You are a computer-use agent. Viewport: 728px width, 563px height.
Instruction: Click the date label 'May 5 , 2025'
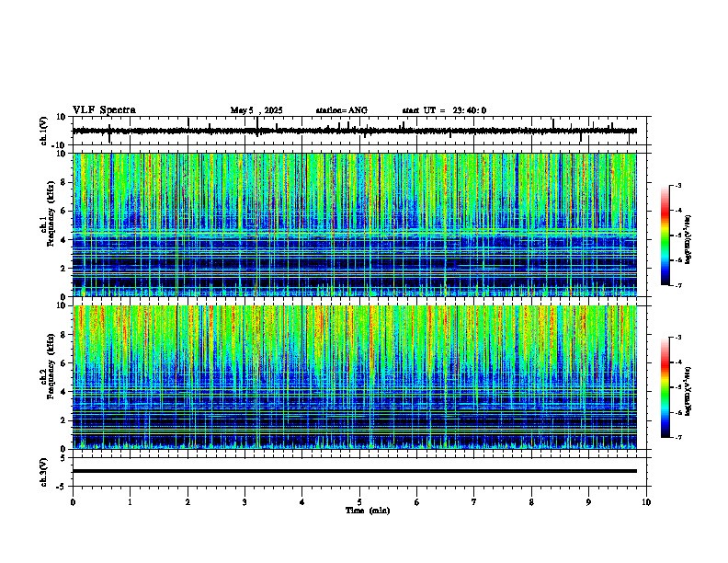[x=256, y=110]
